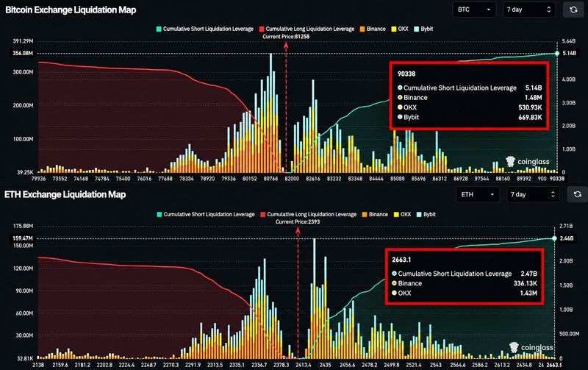
Task: Click the 5.64B right-axis label
Action: click(568, 41)
